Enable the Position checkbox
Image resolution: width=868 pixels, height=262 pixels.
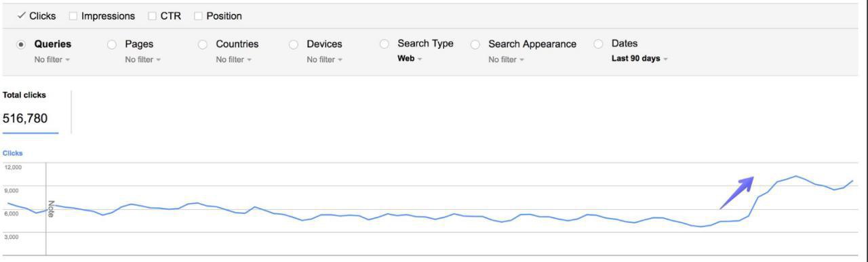coord(198,16)
